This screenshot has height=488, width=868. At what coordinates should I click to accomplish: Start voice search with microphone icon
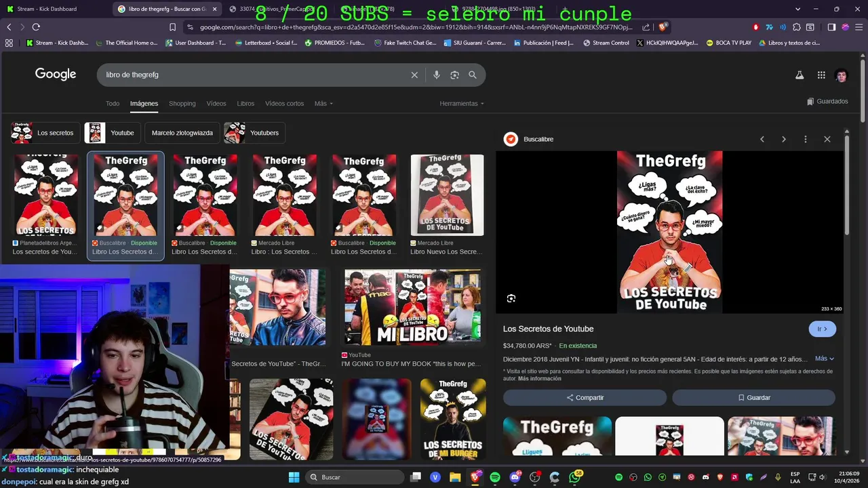437,75
